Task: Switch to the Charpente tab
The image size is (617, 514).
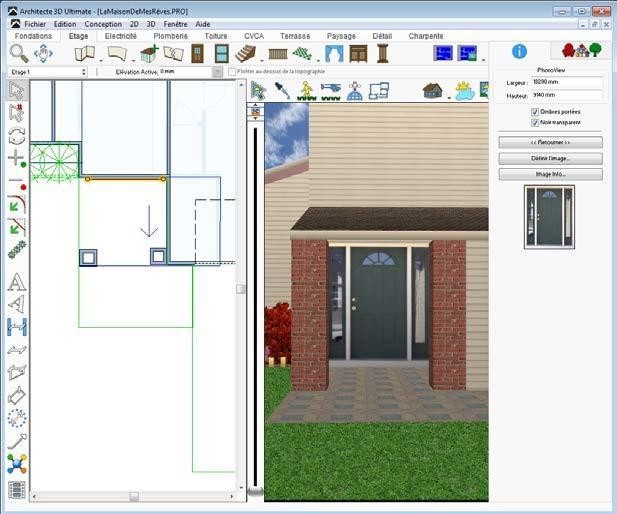Action: tap(426, 36)
